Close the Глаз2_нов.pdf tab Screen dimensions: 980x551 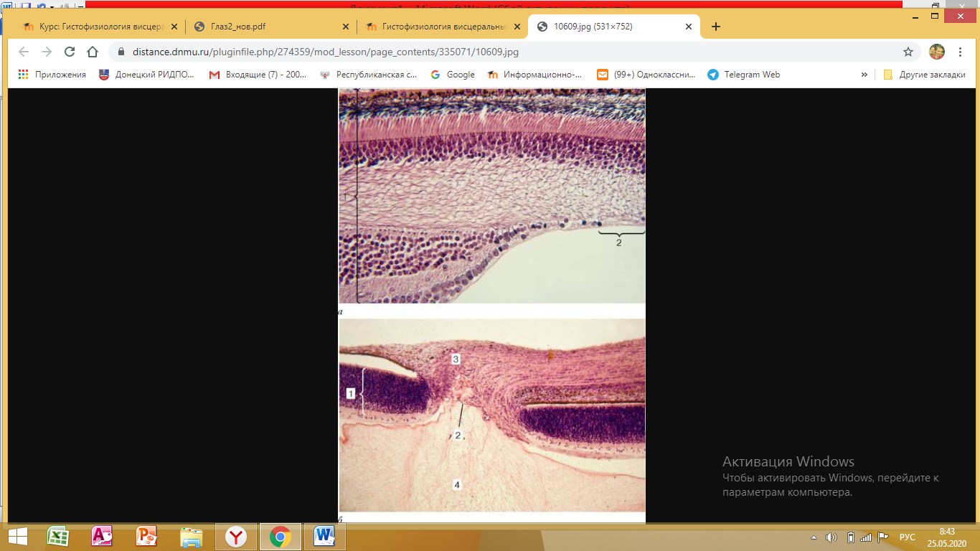pyautogui.click(x=345, y=27)
